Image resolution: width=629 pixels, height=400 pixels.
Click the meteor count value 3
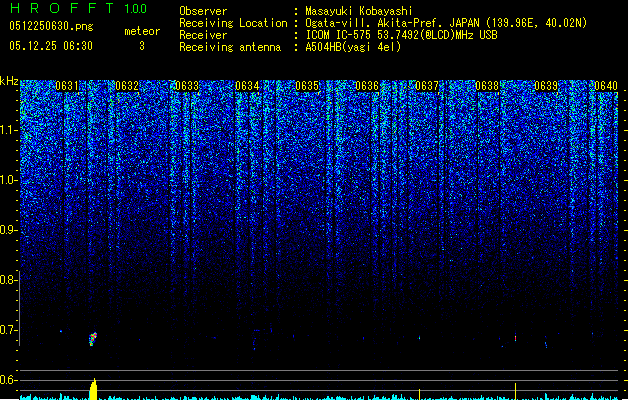[x=142, y=46]
